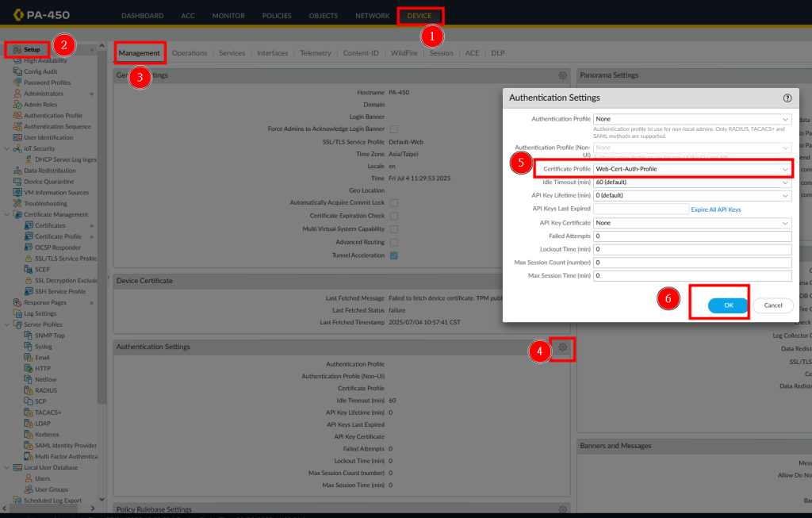
Task: Click the Failed Attempts input field
Action: tap(692, 236)
